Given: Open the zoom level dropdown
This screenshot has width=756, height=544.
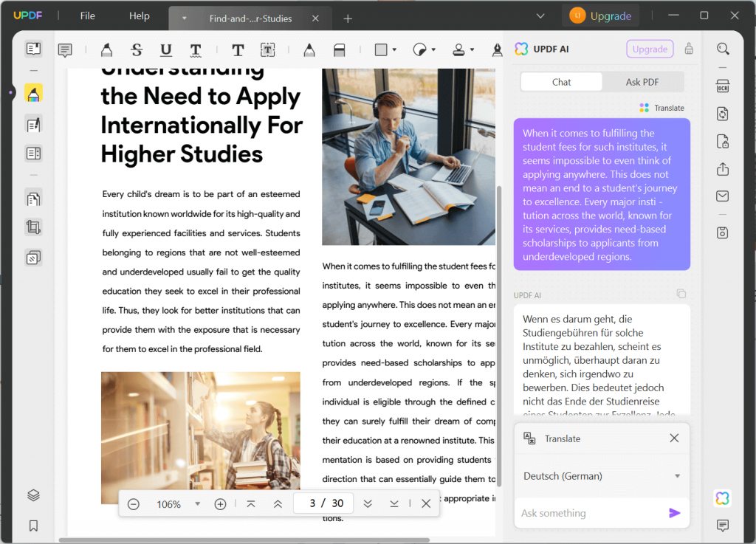Looking at the screenshot, I should (x=196, y=503).
